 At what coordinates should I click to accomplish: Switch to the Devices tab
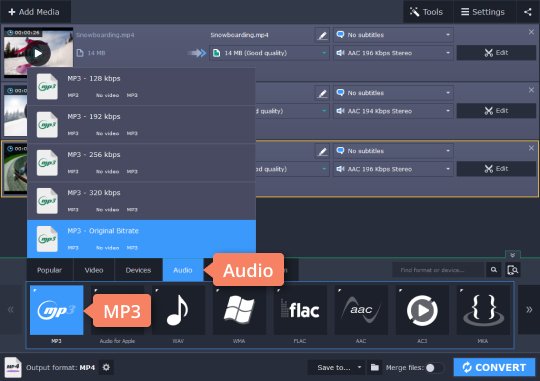pos(138,270)
